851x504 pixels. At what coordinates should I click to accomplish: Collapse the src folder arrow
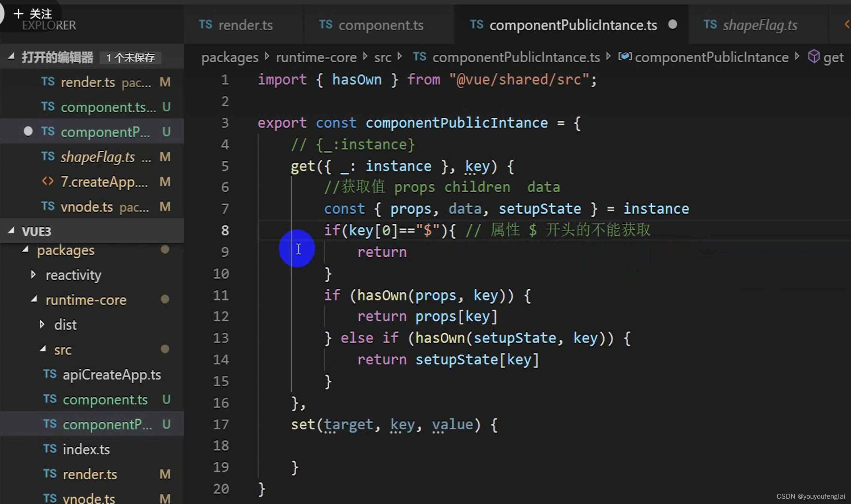click(43, 349)
